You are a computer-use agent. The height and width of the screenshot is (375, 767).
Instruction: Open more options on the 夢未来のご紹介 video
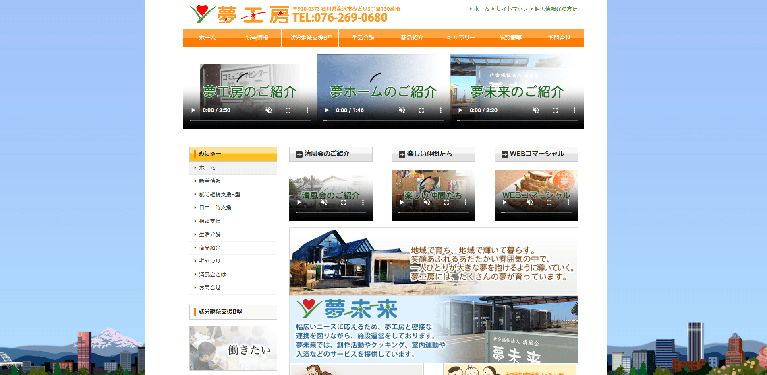pos(575,110)
